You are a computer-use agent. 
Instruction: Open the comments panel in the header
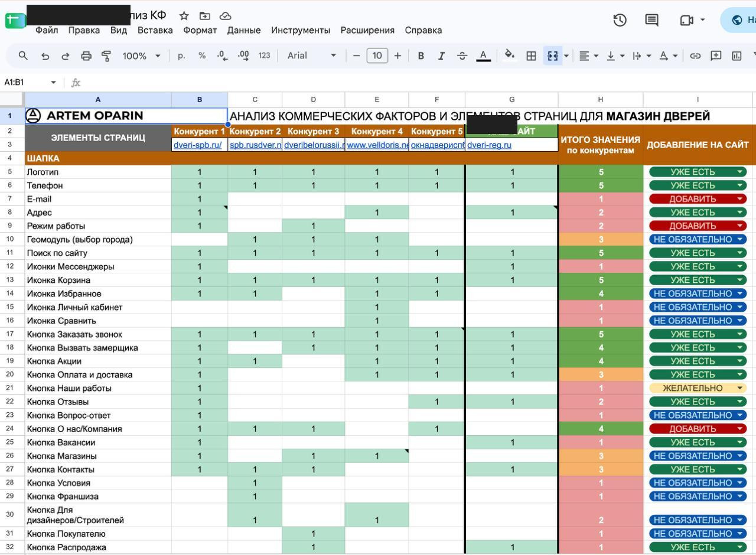pos(651,20)
